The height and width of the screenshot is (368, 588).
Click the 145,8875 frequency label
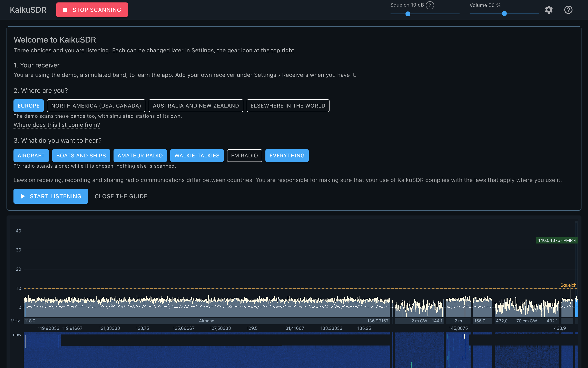pos(458,328)
